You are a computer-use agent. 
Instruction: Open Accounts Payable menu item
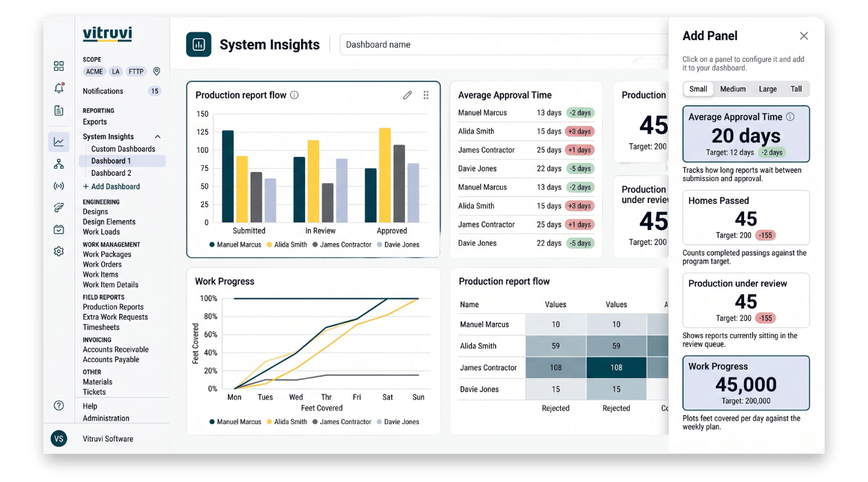[111, 359]
